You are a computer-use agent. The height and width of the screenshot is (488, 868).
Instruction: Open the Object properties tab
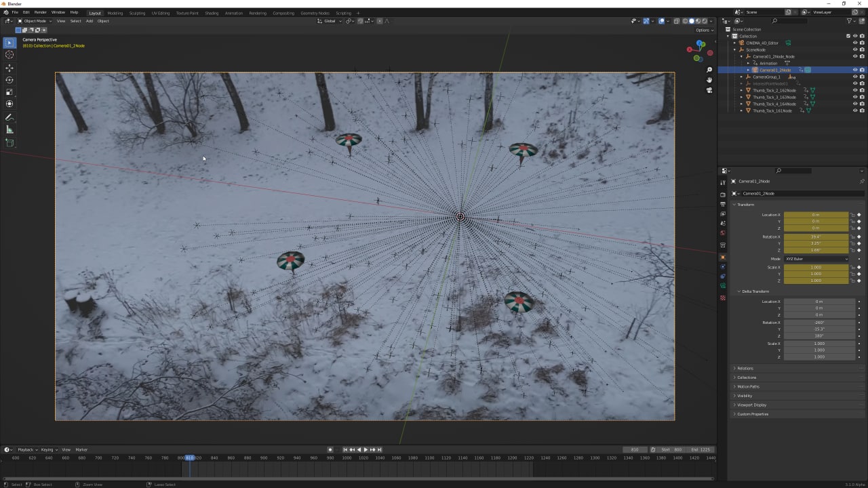pyautogui.click(x=723, y=257)
